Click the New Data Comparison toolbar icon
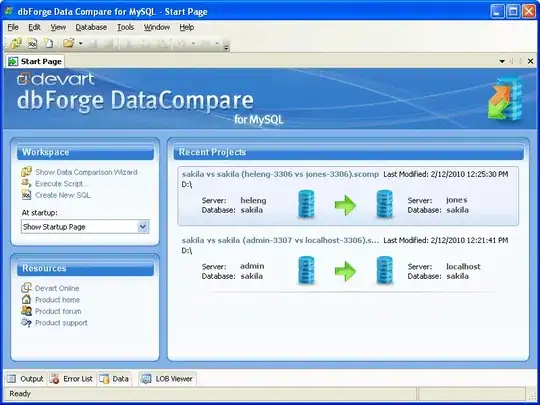This screenshot has height=405, width=540. tap(16, 43)
